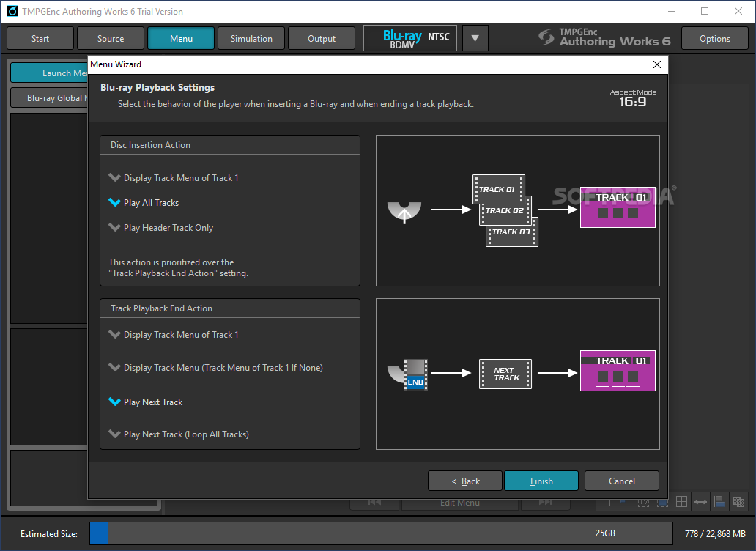Open the Output stage tab
The width and height of the screenshot is (756, 551).
[322, 39]
